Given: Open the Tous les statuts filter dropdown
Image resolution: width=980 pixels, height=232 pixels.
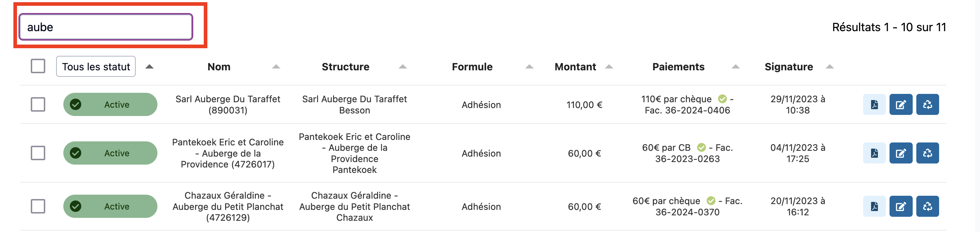Looking at the screenshot, I should coord(96,67).
